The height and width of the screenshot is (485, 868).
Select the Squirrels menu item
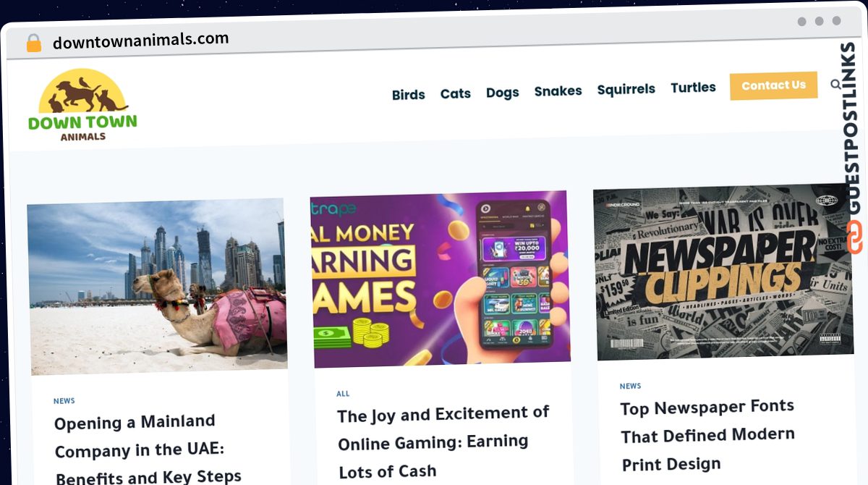tap(626, 89)
